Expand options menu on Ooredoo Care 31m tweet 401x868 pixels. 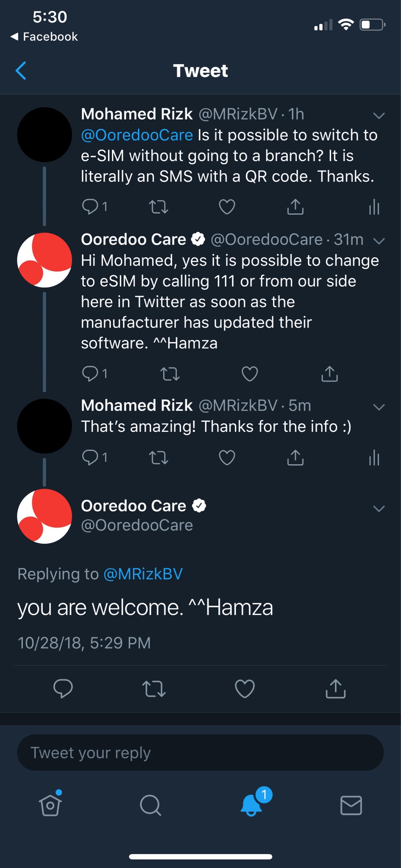coord(379,241)
